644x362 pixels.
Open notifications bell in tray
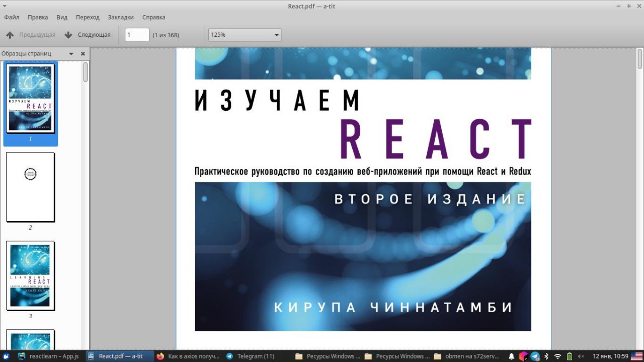[x=511, y=356]
